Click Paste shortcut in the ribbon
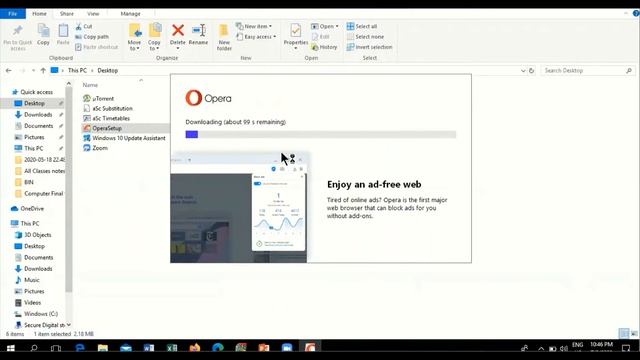The image size is (640, 360). (97, 47)
